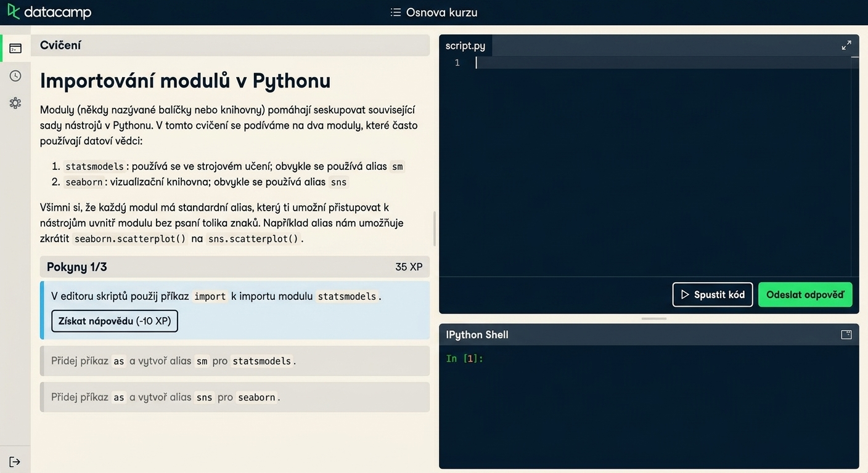Click the Cvičení header bar
The height and width of the screenshot is (473, 868).
tap(230, 45)
